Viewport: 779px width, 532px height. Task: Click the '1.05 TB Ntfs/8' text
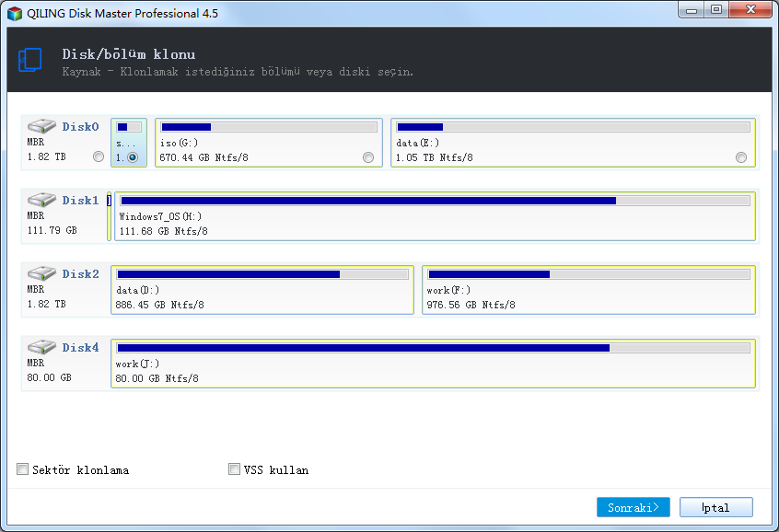pos(435,158)
